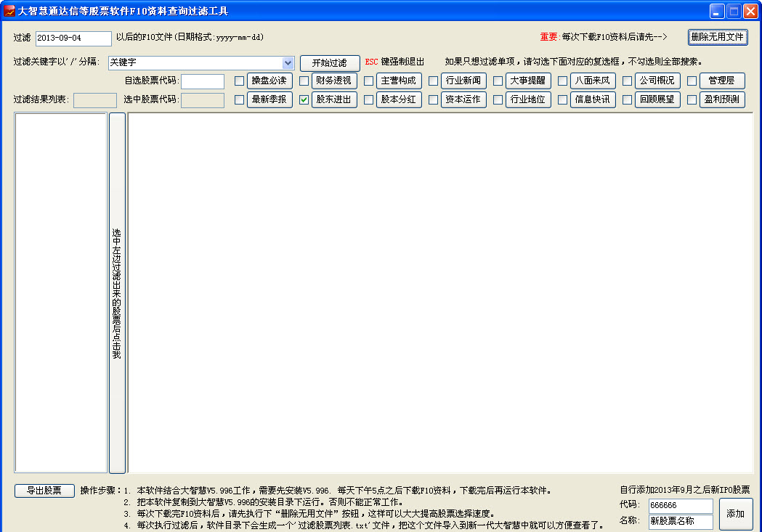Viewport: 762px width, 532px height.
Task: Check the 股本分红 checkbox
Action: tap(368, 100)
